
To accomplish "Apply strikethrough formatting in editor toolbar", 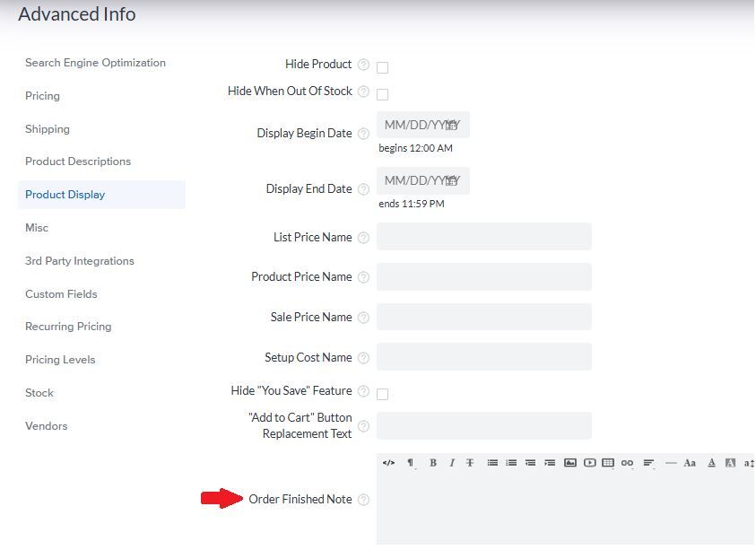I will [469, 463].
